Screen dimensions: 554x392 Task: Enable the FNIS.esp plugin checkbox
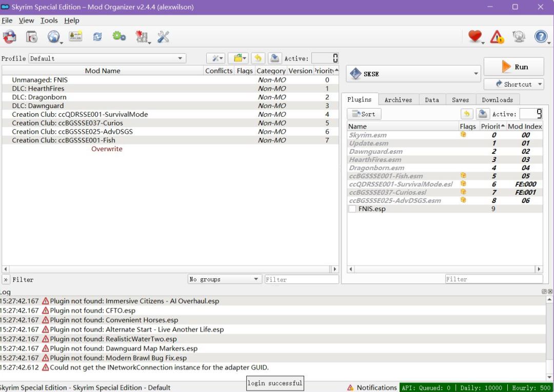[x=352, y=209]
